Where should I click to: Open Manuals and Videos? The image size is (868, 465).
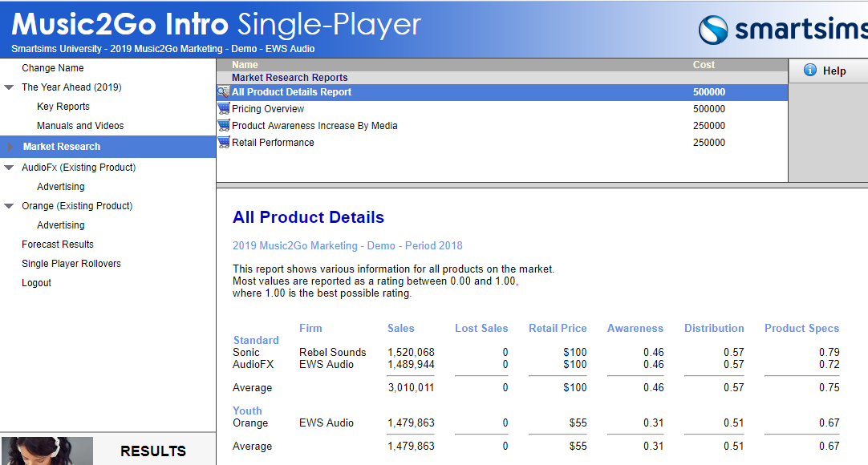(x=80, y=126)
